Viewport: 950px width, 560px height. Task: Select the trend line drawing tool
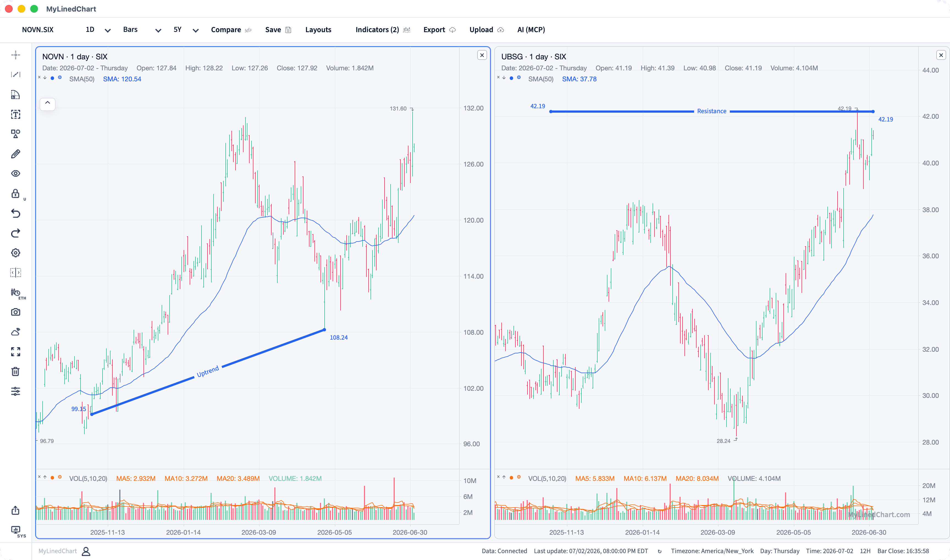(15, 75)
